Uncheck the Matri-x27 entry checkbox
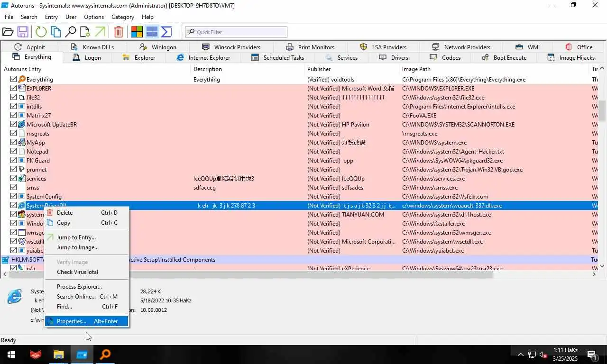The image size is (607, 364). (13, 115)
